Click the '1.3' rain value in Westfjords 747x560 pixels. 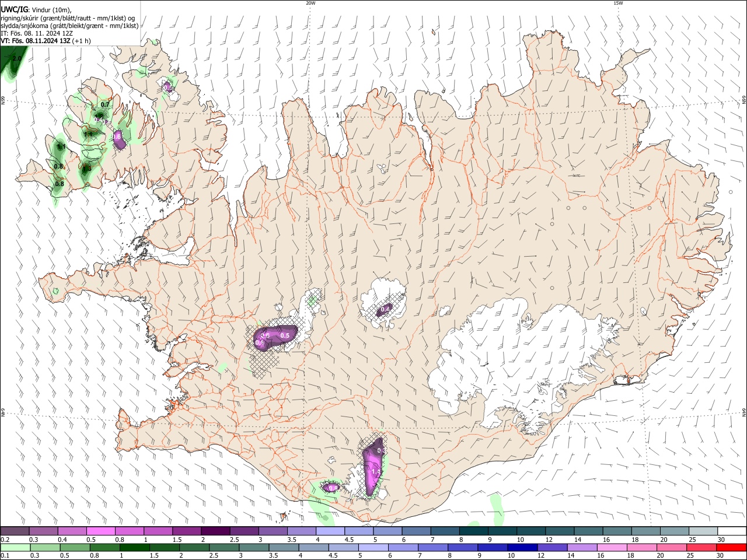click(x=86, y=169)
